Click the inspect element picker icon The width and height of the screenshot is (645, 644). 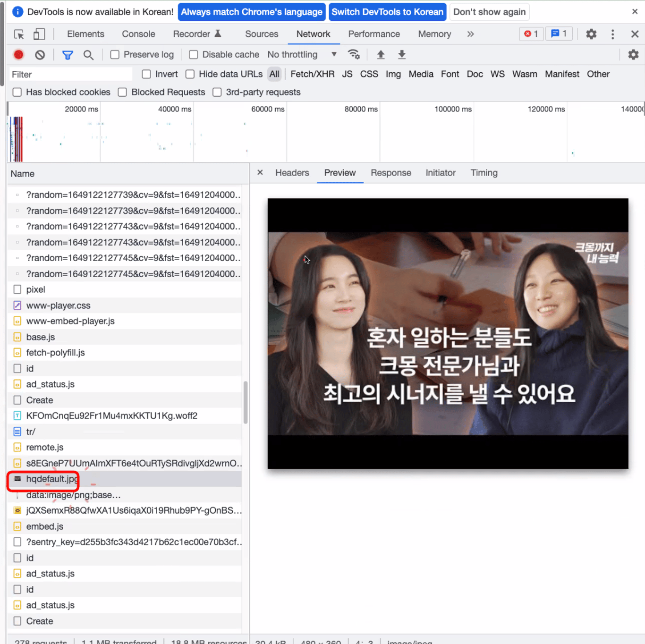pos(19,34)
